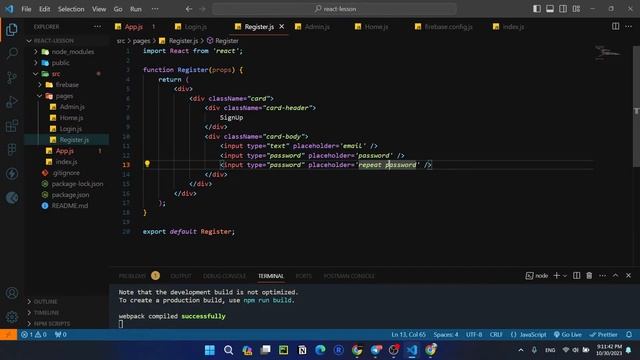Open the Selection menu
Screen dimensions: 640x360
point(71,9)
